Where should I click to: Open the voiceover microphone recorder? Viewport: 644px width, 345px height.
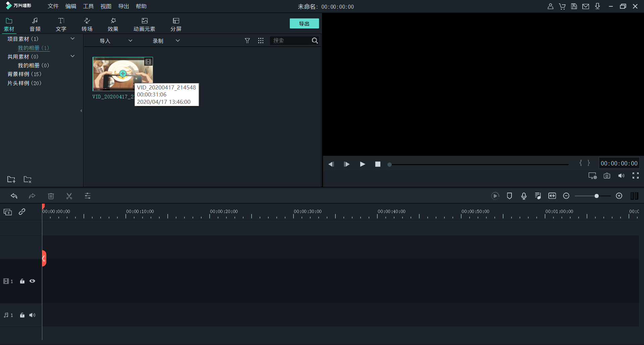(524, 196)
